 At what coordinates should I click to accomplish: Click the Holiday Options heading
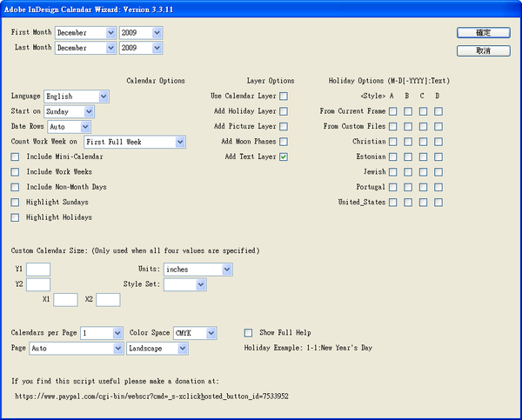coord(389,81)
